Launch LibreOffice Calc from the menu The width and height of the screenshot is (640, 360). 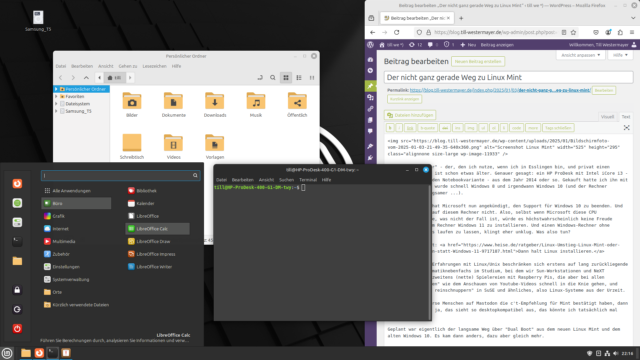pyautogui.click(x=157, y=229)
